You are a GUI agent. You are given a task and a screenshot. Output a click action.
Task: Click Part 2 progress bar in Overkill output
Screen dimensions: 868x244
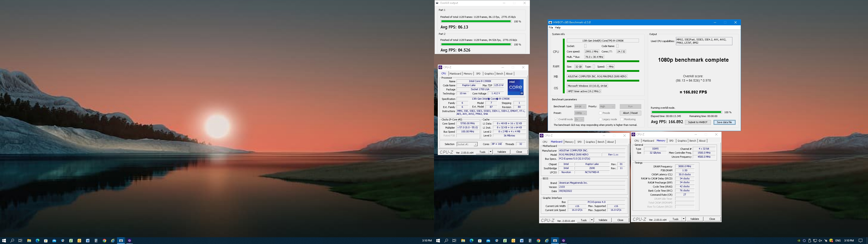(476, 45)
